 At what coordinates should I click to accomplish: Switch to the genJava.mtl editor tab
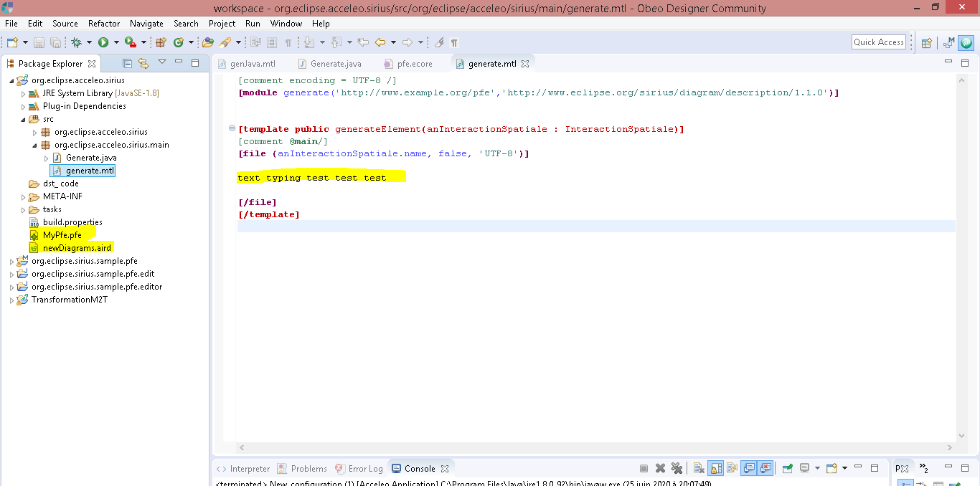(246, 64)
